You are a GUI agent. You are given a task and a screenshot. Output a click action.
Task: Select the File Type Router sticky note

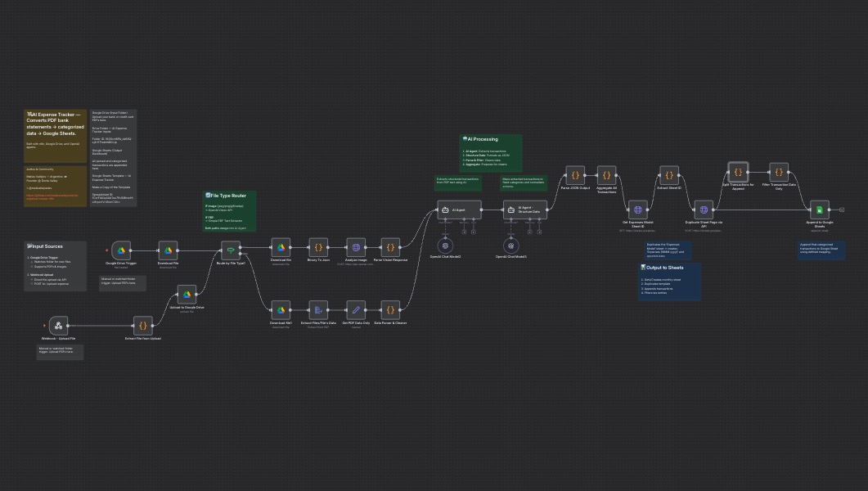[x=228, y=211]
